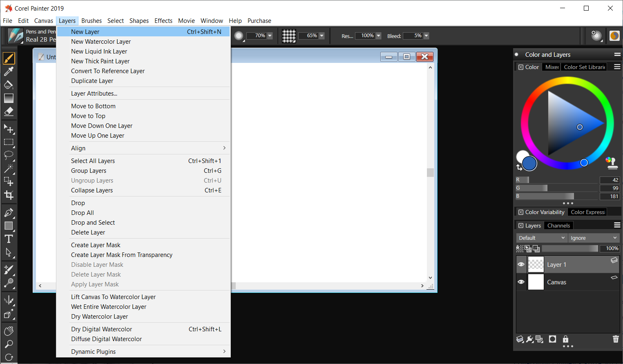Click the New Layer icon in Layers panel
The image size is (623, 364).
[539, 339]
